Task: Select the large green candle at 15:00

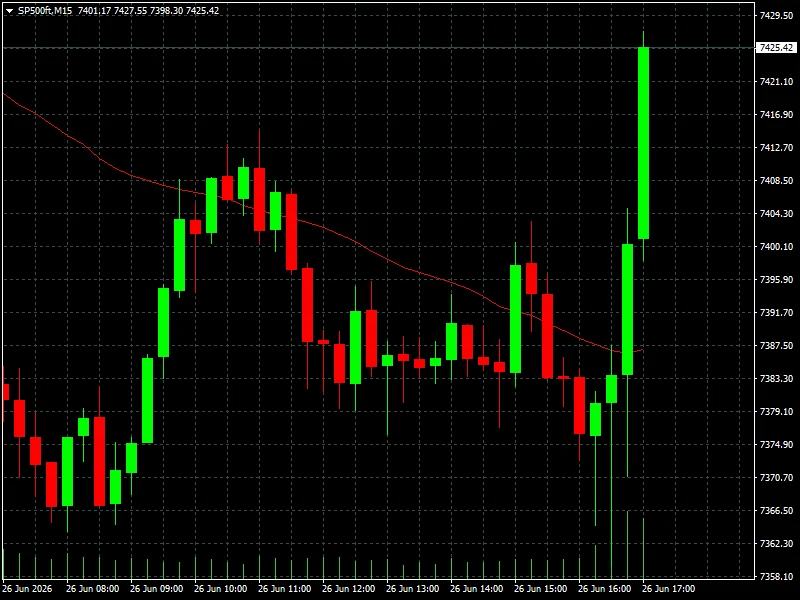Action: (515, 319)
